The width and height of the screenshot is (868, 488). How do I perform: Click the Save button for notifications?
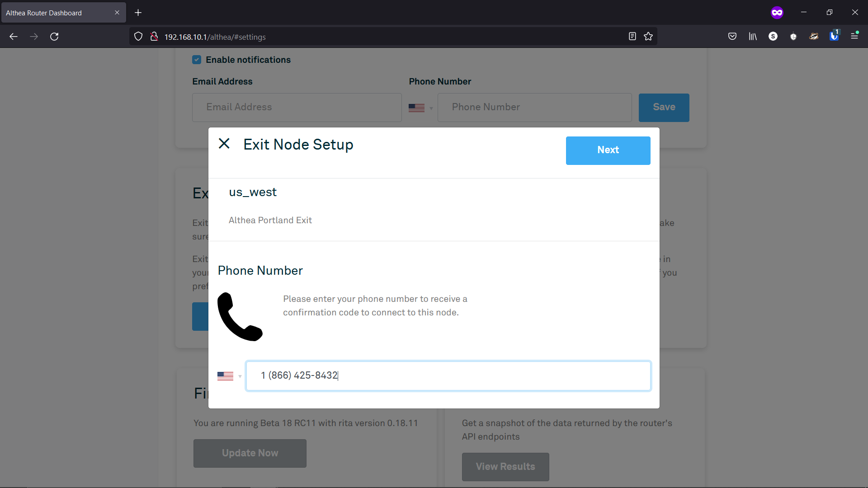click(664, 107)
